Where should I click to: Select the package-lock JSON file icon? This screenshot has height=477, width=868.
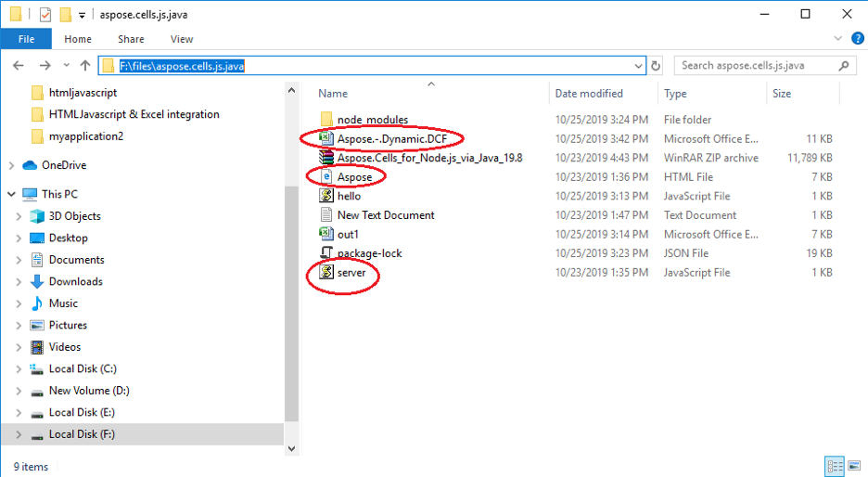(326, 252)
